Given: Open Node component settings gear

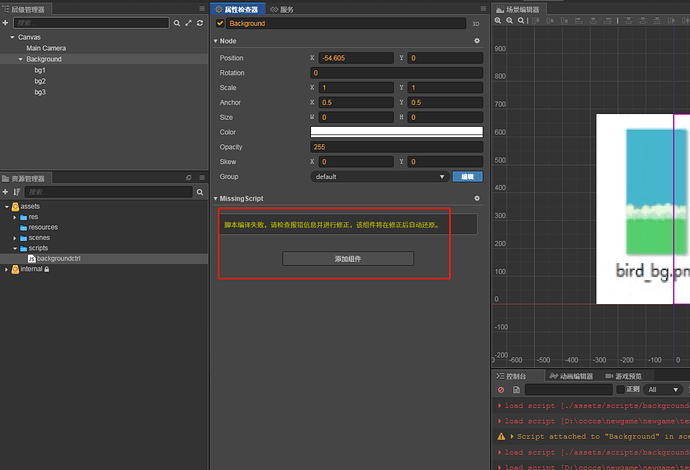Looking at the screenshot, I should coord(477,40).
